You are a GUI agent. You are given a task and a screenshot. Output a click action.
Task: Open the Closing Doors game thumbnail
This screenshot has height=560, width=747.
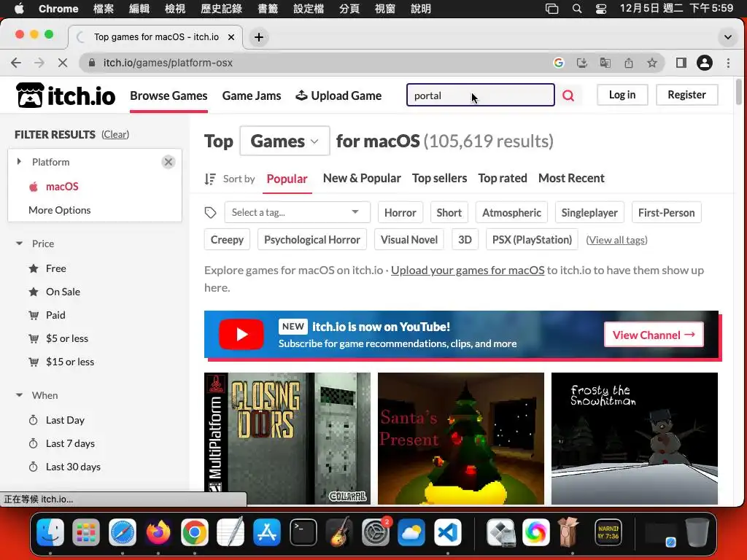287,438
